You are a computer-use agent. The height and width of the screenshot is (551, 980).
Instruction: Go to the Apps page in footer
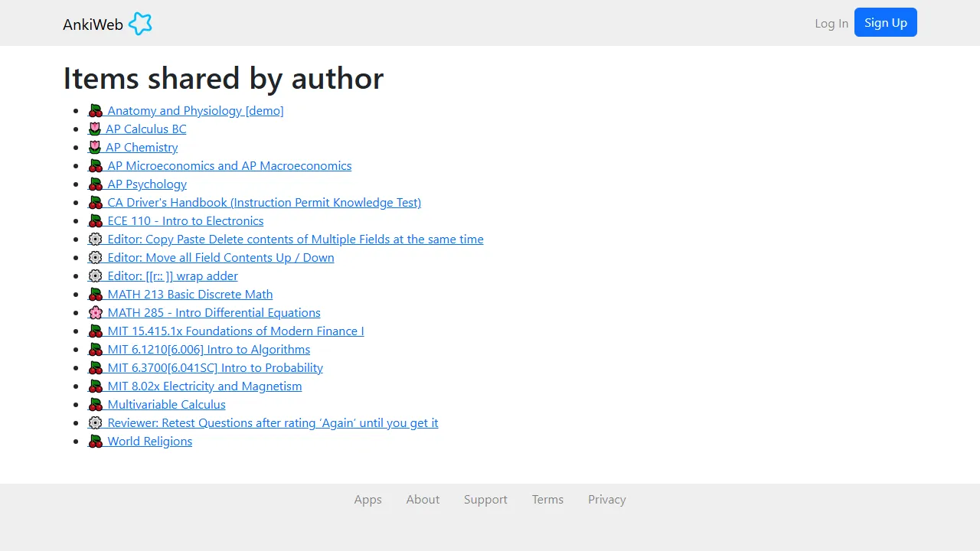367,499
